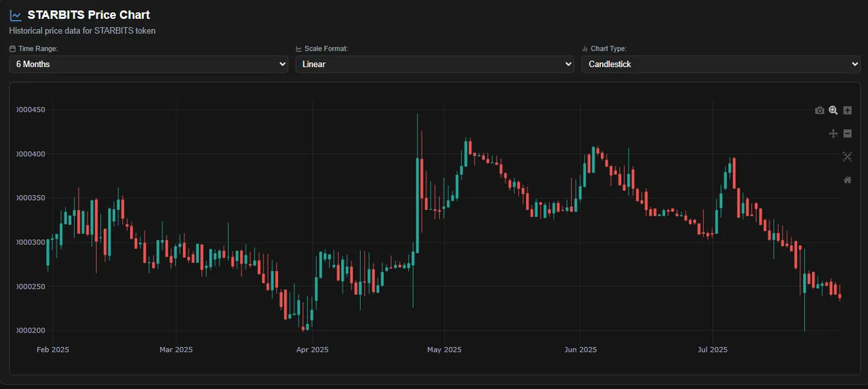Click the Feb 2025 axis label
The image size is (868, 389).
click(x=53, y=350)
